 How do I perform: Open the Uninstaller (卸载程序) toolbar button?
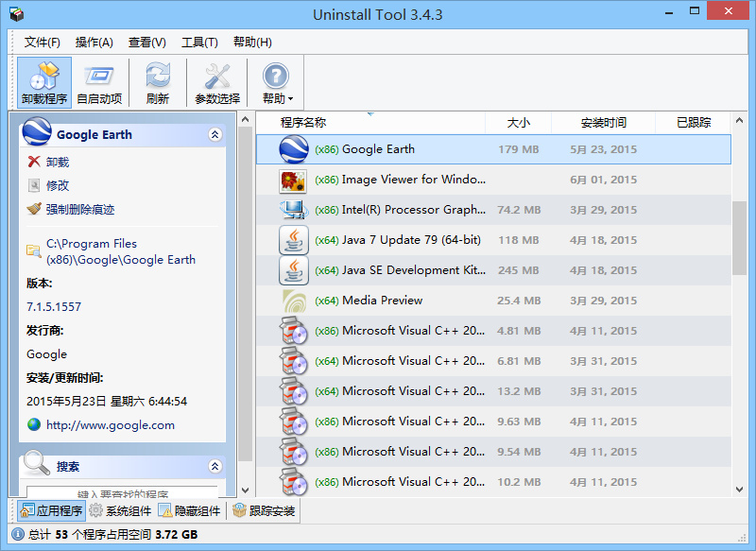[x=44, y=82]
